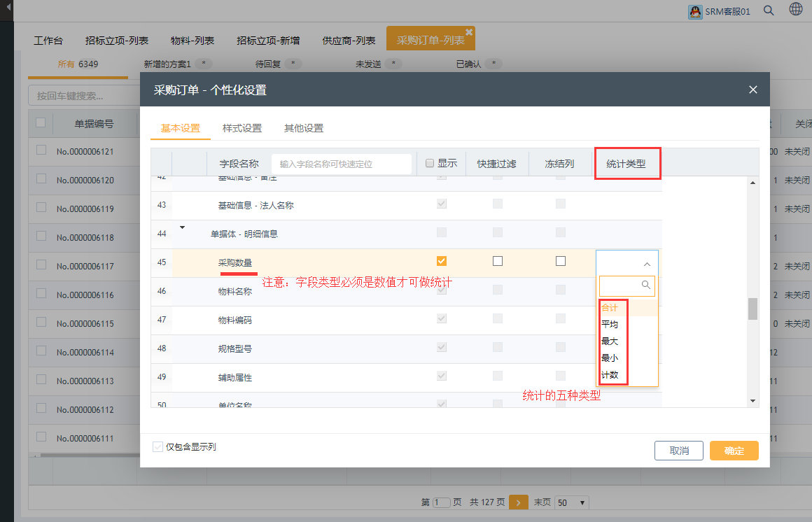This screenshot has width=812, height=522.
Task: Click the 取消 button
Action: 678,451
